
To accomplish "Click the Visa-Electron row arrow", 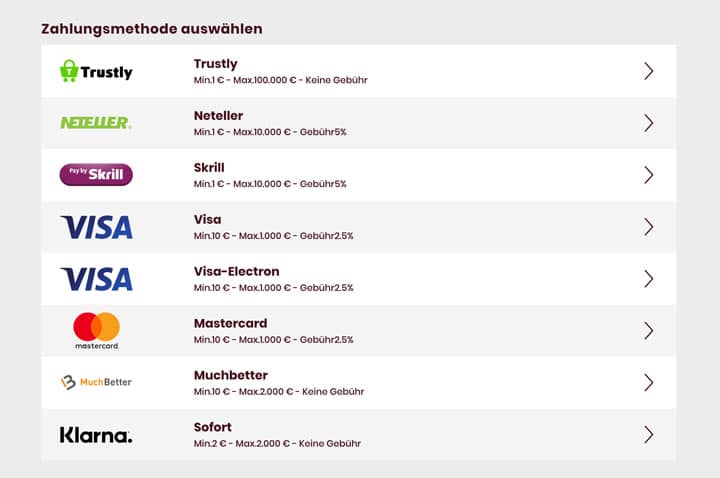I will pyautogui.click(x=648, y=279).
